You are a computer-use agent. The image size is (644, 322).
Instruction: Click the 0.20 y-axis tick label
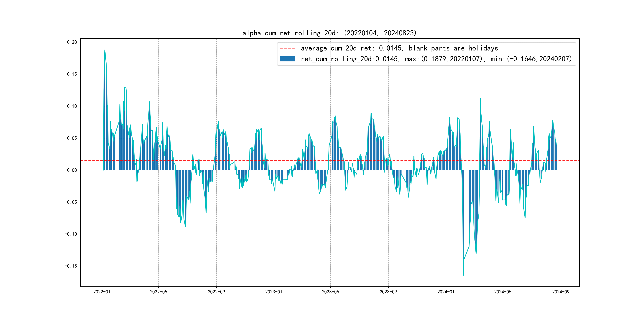[x=72, y=42]
